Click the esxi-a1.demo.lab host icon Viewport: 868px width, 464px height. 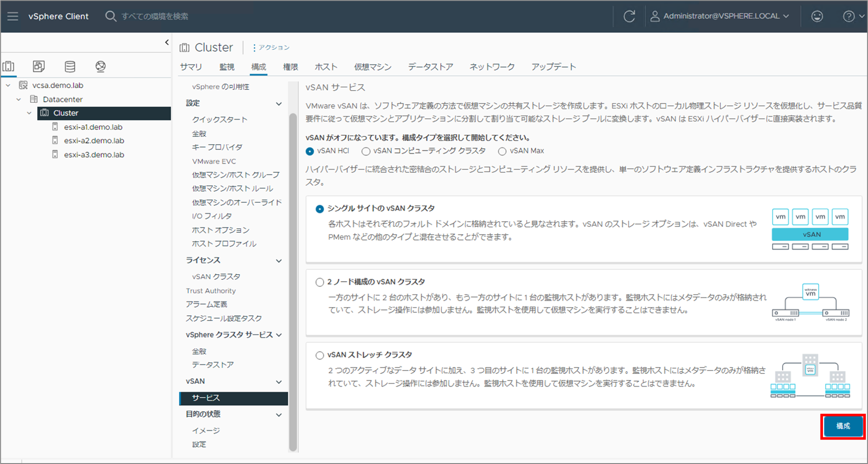(55, 126)
